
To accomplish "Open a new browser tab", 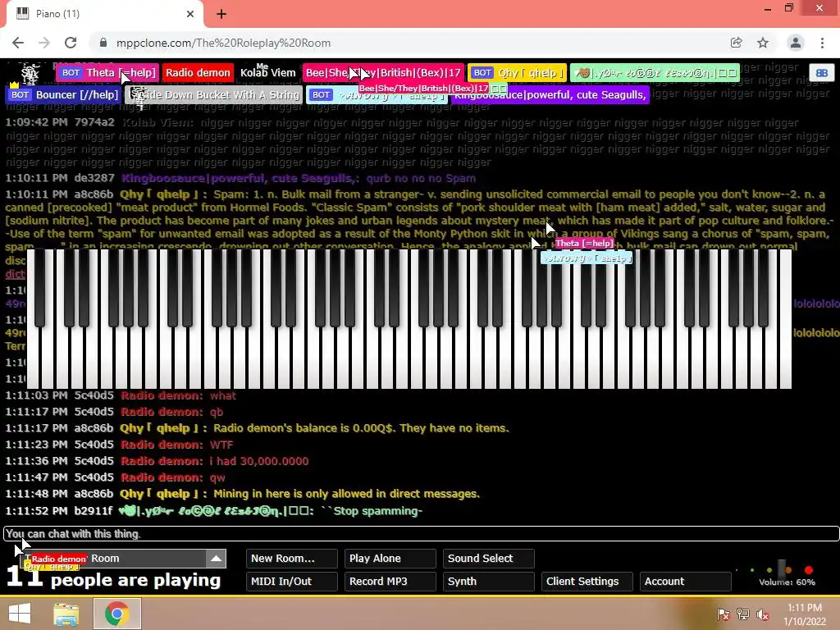I will 221,14.
